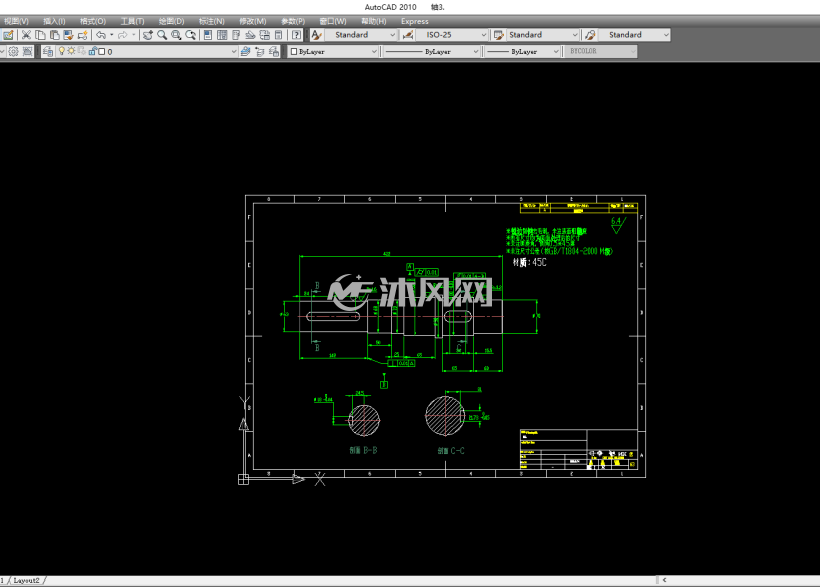Click the horizontal scrollbar left arrow
The width and height of the screenshot is (820, 587).
pyautogui.click(x=664, y=580)
